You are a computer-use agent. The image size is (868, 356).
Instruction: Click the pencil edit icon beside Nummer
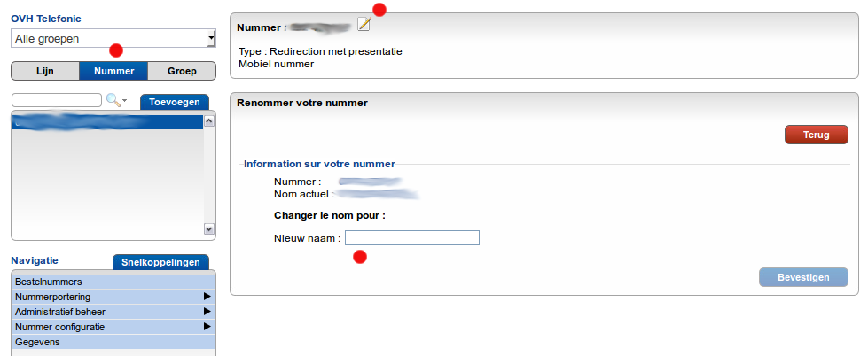[x=364, y=24]
